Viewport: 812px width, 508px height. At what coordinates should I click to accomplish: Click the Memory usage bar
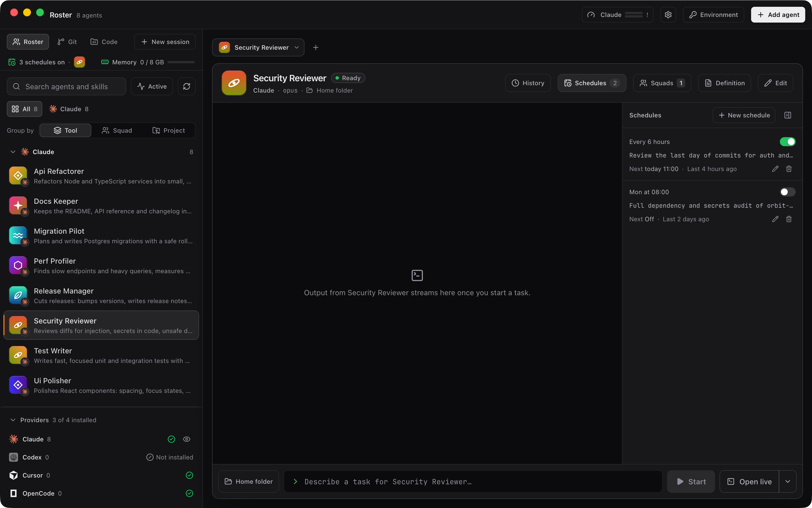(x=181, y=62)
